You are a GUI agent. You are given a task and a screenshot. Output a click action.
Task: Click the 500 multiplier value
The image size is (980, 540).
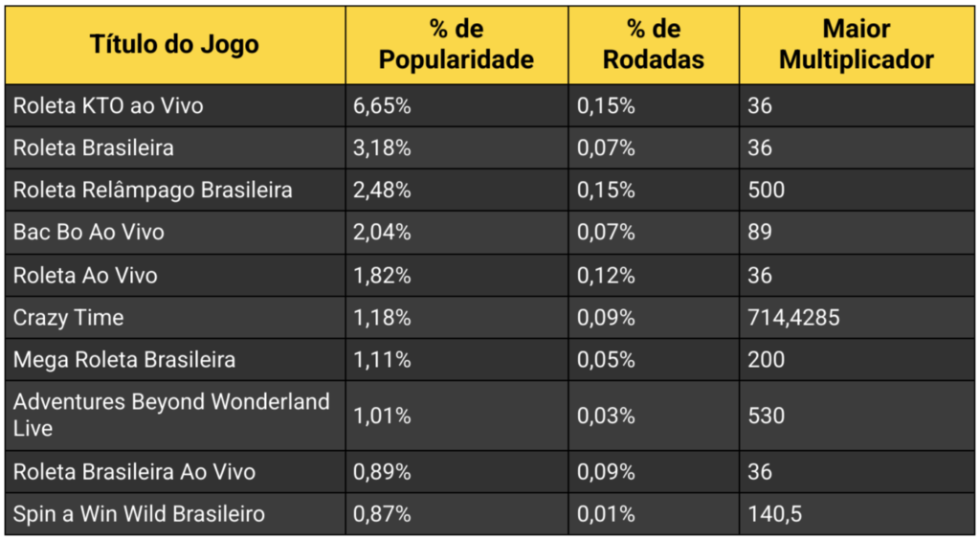pyautogui.click(x=766, y=191)
